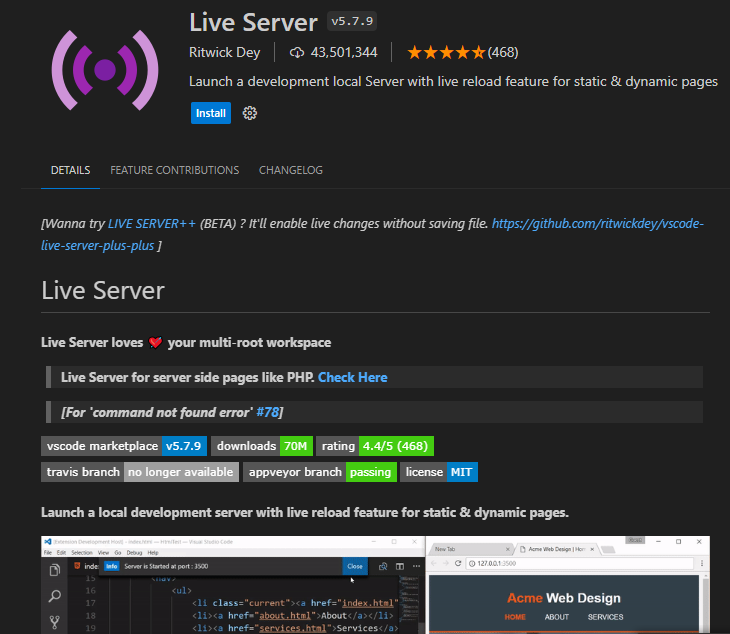Viewport: 730px width, 634px height.
Task: Click the browser menu dots in the demo
Action: click(x=702, y=563)
